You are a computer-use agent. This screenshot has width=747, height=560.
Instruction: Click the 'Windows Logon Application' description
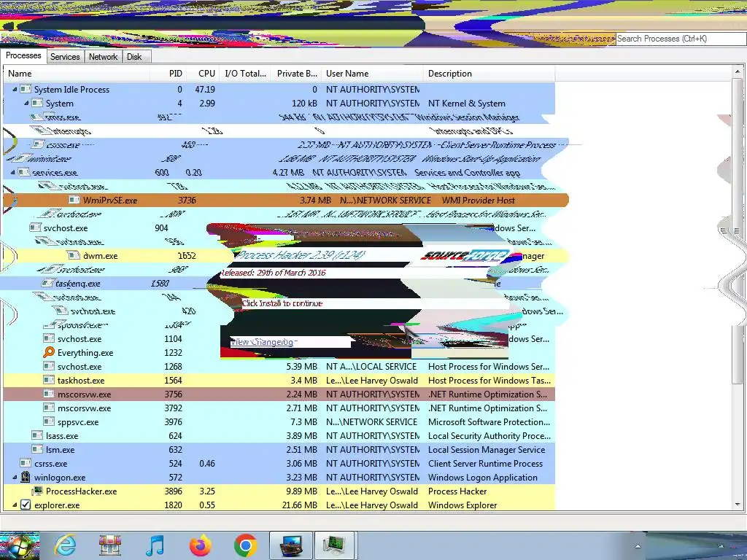[x=483, y=477]
